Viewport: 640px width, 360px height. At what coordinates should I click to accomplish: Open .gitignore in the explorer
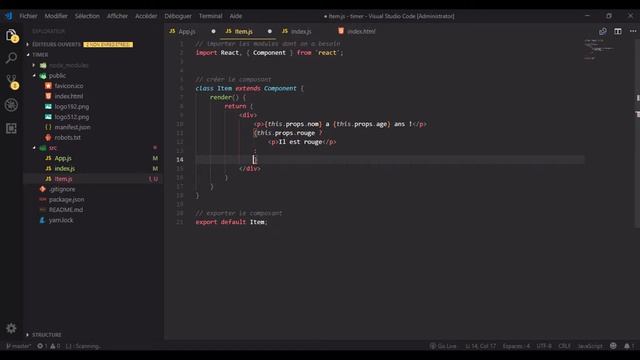pos(62,189)
